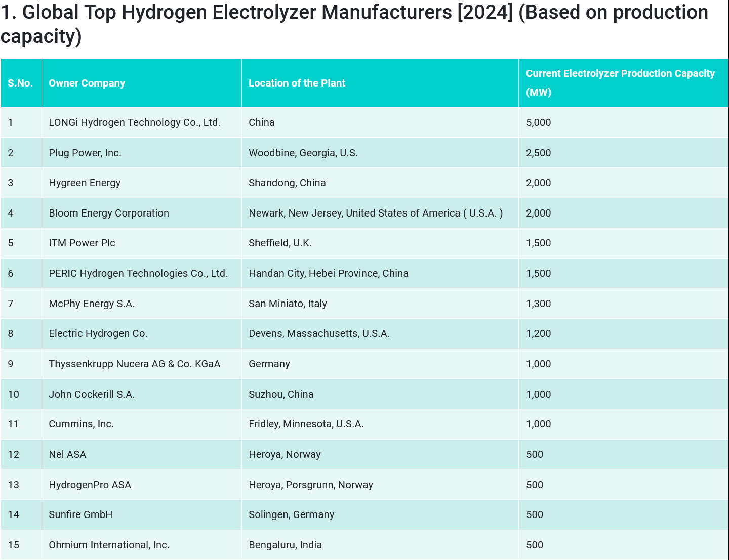The width and height of the screenshot is (729, 560).
Task: Select the Bengaluru, India location cell
Action: [x=285, y=545]
